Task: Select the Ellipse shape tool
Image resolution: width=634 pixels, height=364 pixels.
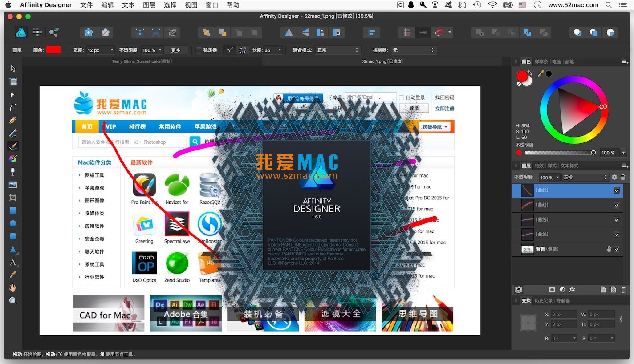Action: point(12,223)
